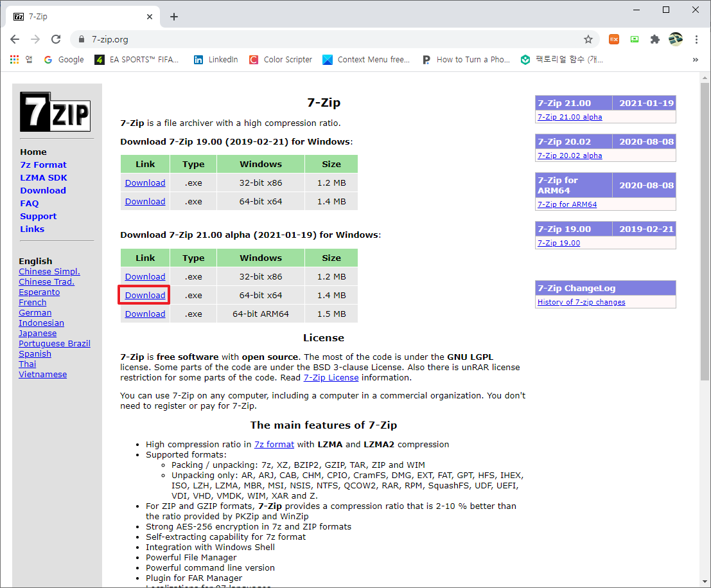Download 7-Zip 21.00 alpha 32-bit x86
This screenshot has width=711, height=588.
coord(145,277)
